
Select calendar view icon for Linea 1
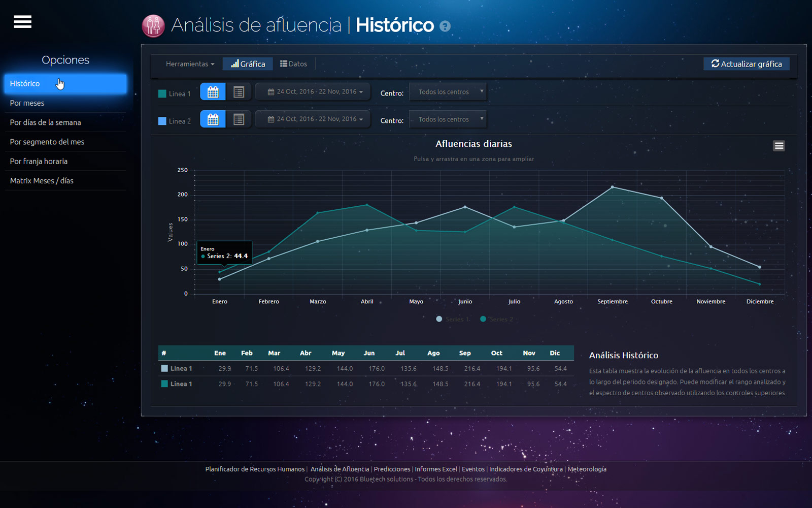click(x=213, y=92)
